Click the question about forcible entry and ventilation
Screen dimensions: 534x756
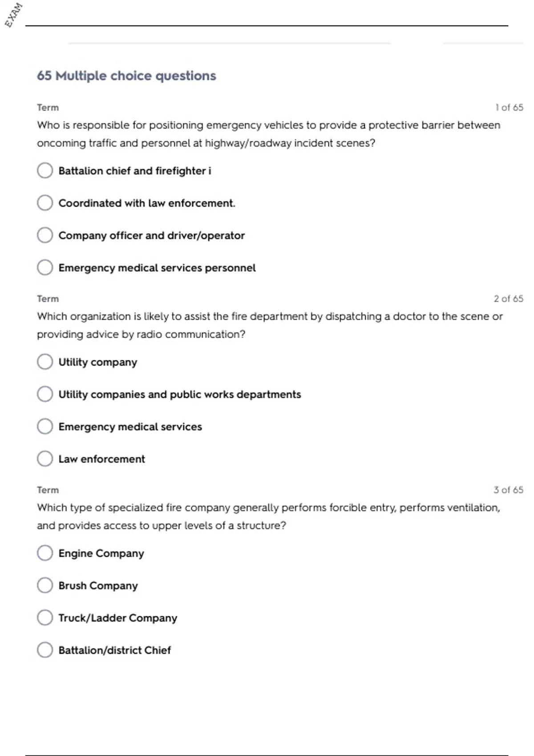point(268,516)
